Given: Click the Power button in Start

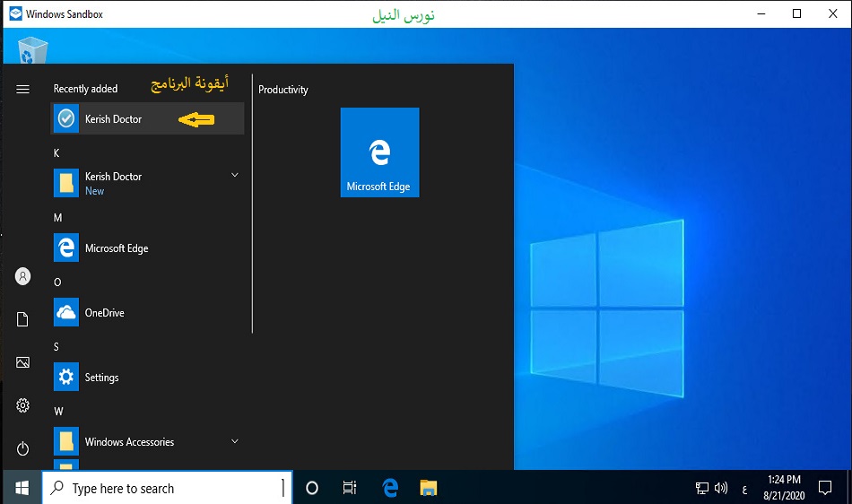Looking at the screenshot, I should click(x=23, y=448).
